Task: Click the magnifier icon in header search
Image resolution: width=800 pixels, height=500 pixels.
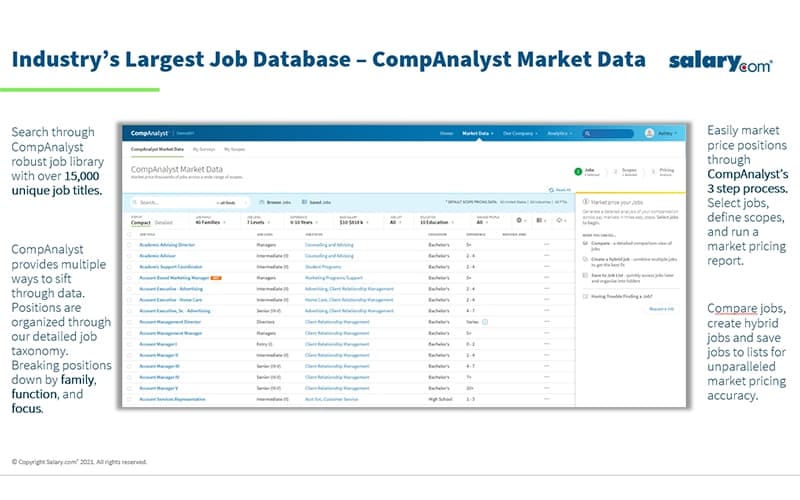Action: 587,133
